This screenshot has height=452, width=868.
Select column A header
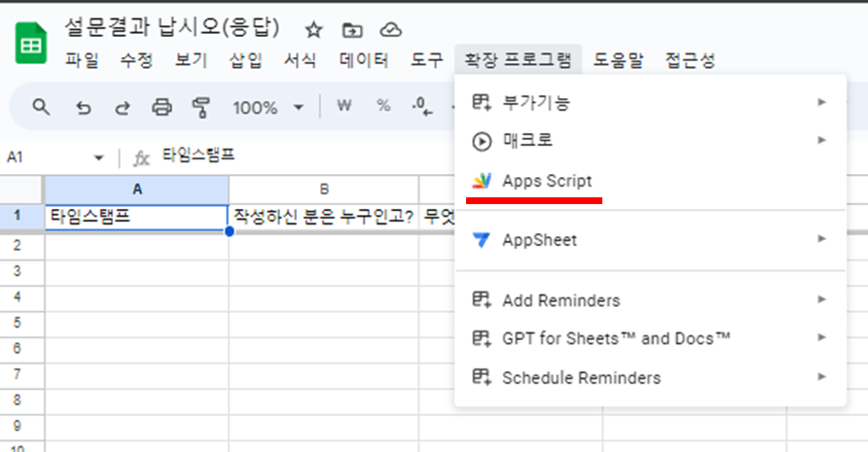(x=137, y=190)
